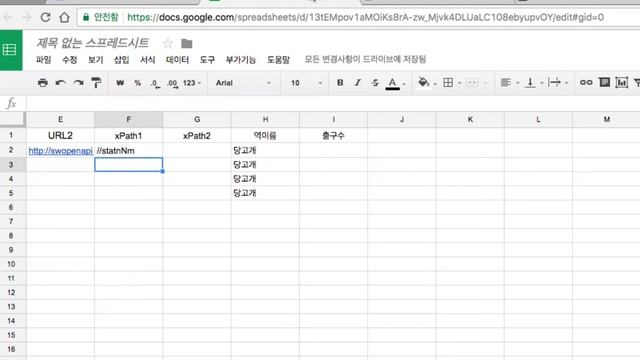Redo the last action
The width and height of the screenshot is (640, 360).
(78, 83)
